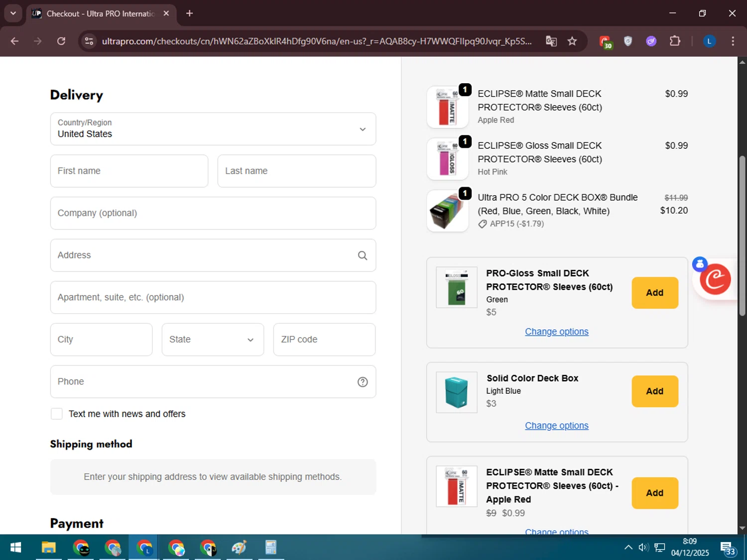Change options for Solid Color Deck Box
This screenshot has height=560, width=747.
[557, 426]
